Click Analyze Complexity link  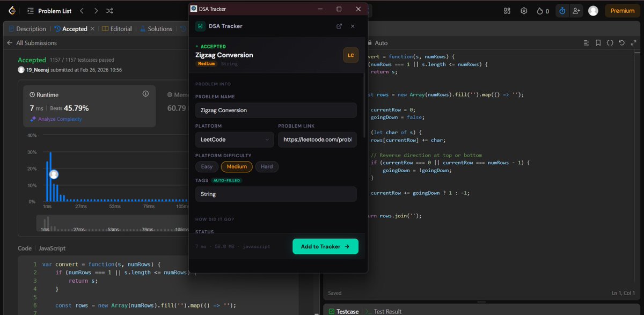tap(56, 119)
